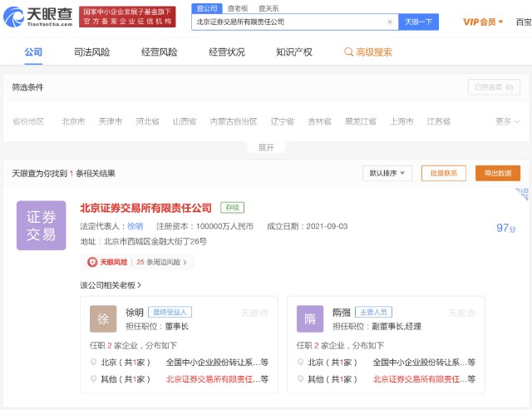
Task: Click 徐明's avatar icon
Action: pyautogui.click(x=103, y=319)
